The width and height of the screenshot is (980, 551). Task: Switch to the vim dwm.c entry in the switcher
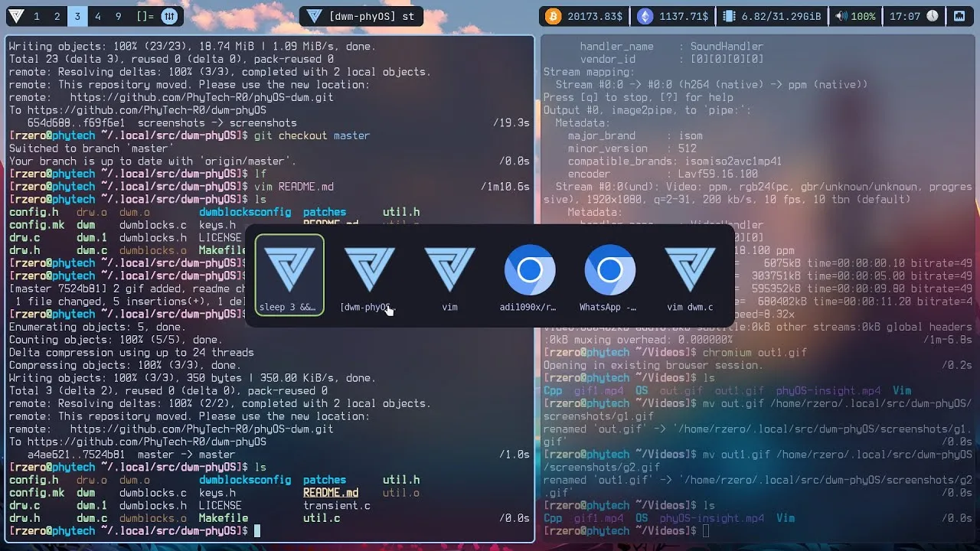pos(690,269)
